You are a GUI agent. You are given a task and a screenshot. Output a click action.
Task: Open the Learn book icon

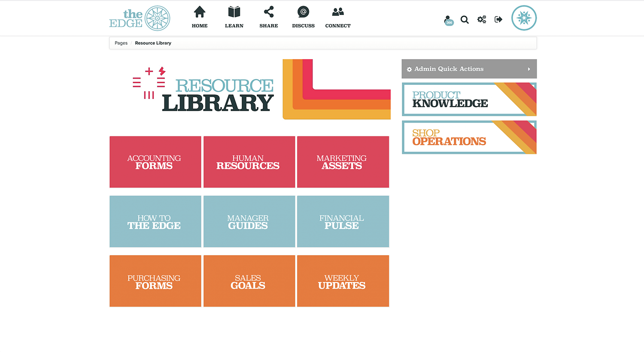click(x=234, y=12)
